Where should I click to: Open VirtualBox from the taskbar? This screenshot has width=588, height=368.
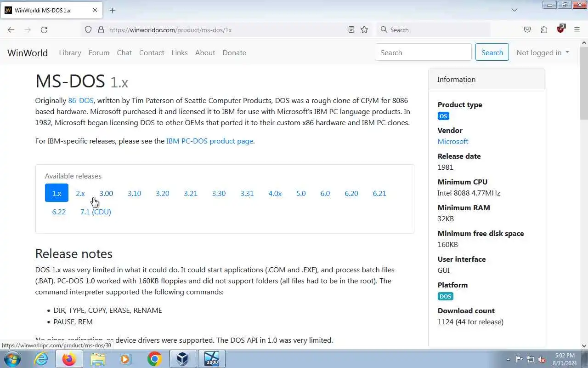[183, 359]
